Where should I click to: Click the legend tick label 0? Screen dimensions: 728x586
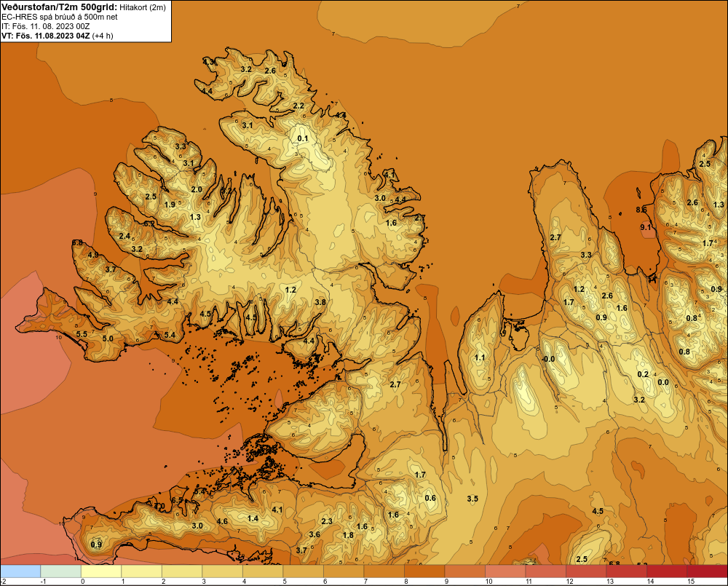tap(83, 582)
